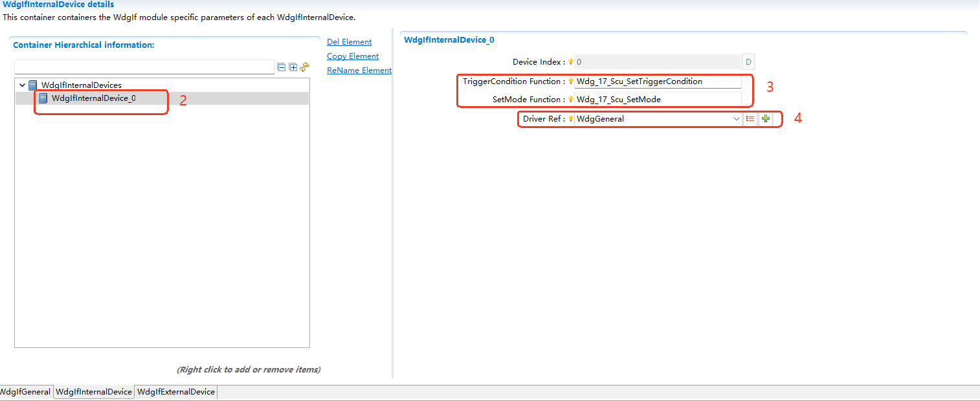Click the Del Element link
The width and height of the screenshot is (980, 401).
(349, 41)
